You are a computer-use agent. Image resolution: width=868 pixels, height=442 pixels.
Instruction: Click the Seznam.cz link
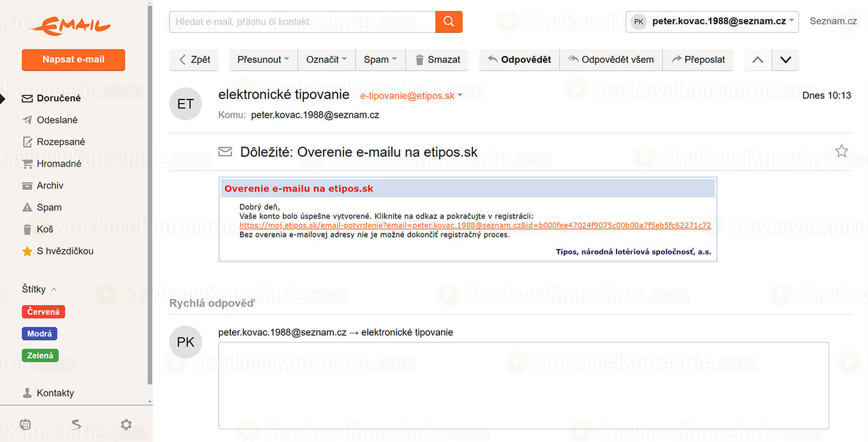(833, 21)
